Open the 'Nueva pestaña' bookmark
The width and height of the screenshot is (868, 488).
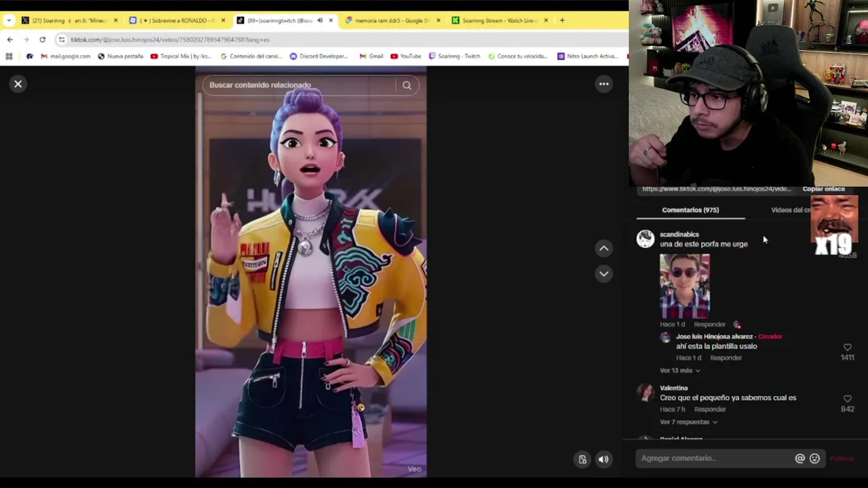[x=121, y=56]
